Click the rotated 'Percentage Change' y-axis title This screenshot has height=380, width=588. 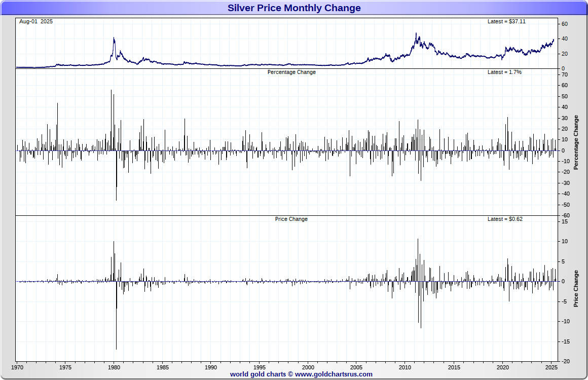coord(576,142)
